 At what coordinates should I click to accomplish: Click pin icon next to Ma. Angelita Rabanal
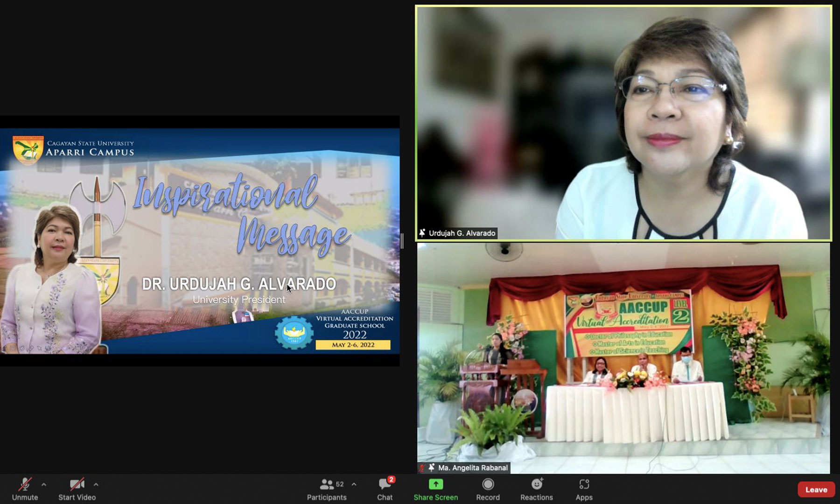(432, 468)
